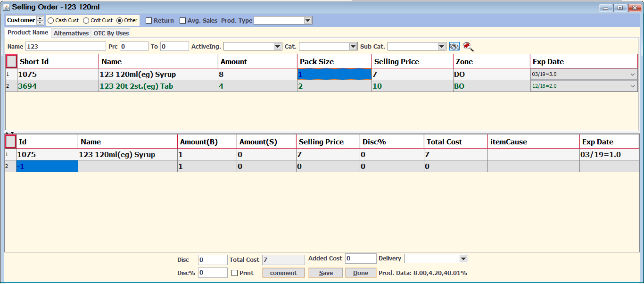Open the Delivery dropdown

pos(463,259)
